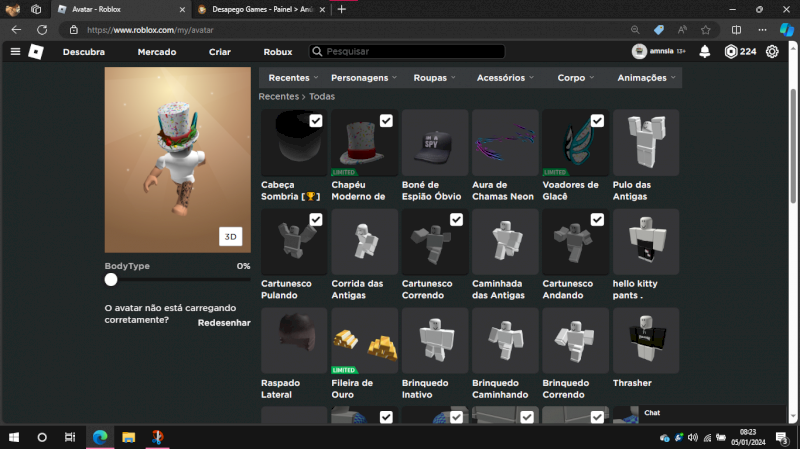This screenshot has height=449, width=800.
Task: Open Microsoft Edge from the taskbar
Action: 100,437
